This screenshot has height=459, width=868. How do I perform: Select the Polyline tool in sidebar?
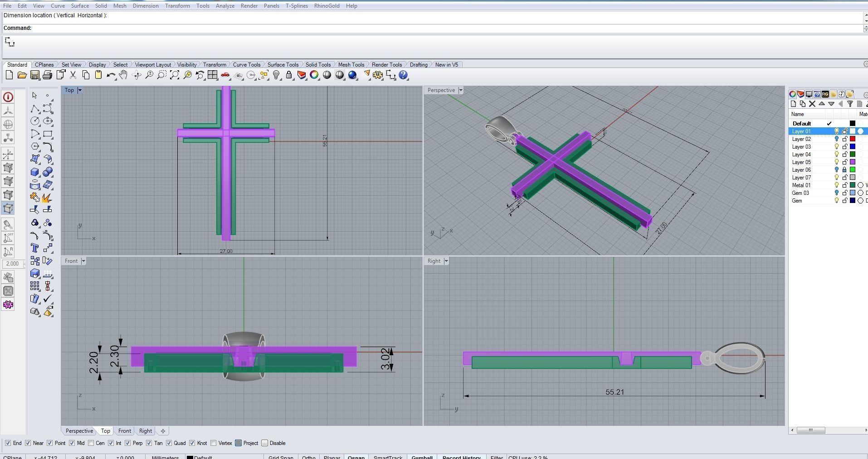(35, 109)
